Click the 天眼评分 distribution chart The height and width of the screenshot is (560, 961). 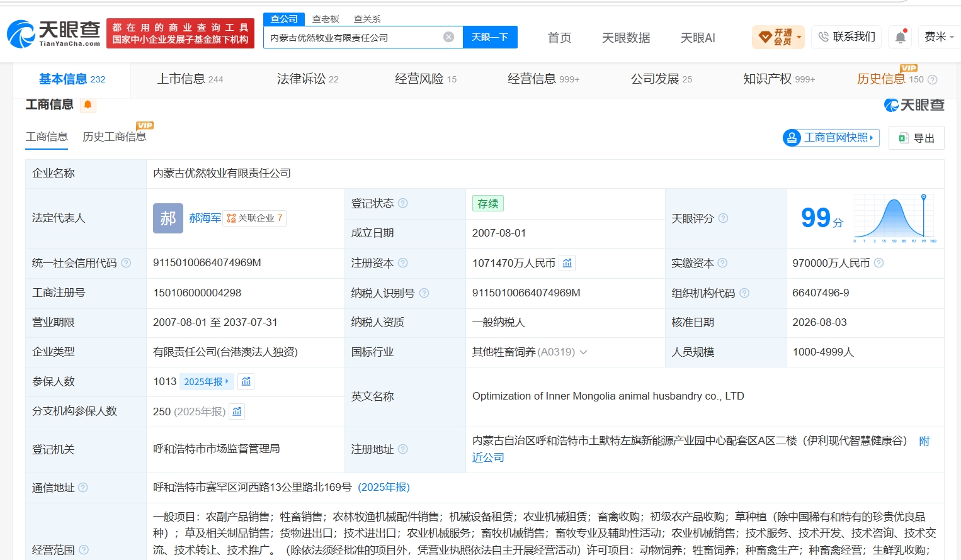coord(895,218)
